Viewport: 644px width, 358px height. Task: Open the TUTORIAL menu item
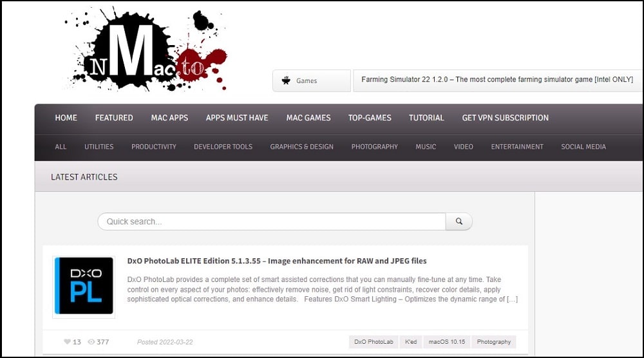point(426,118)
